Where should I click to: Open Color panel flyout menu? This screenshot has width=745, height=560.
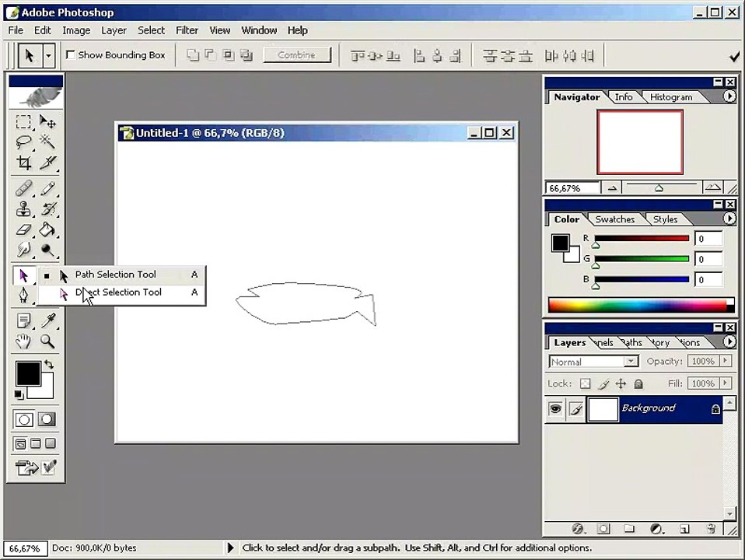[x=729, y=219]
